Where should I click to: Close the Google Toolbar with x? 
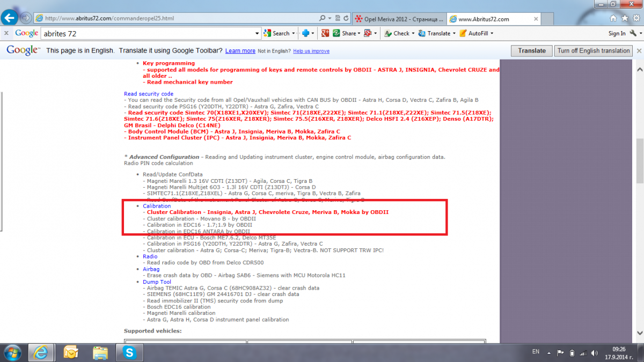pyautogui.click(x=6, y=33)
